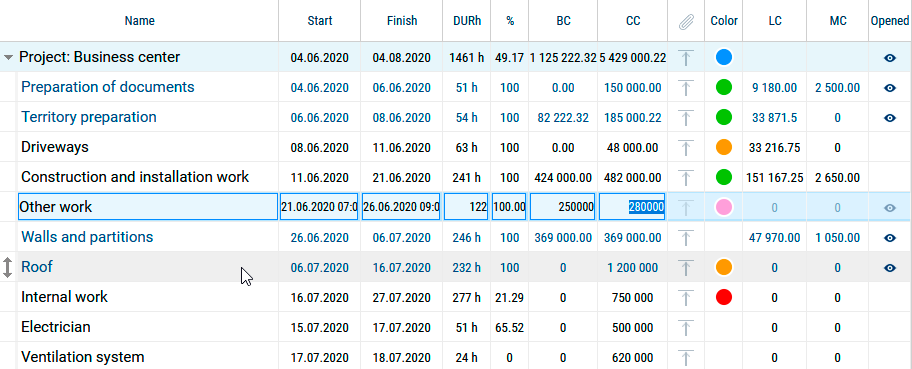The height and width of the screenshot is (369, 912).
Task: Click the Opened column header
Action: tap(890, 21)
